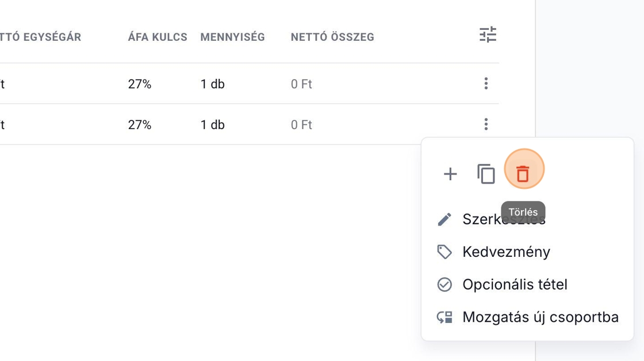Open second row's three-dot menu
This screenshot has height=361, width=644.
click(486, 124)
